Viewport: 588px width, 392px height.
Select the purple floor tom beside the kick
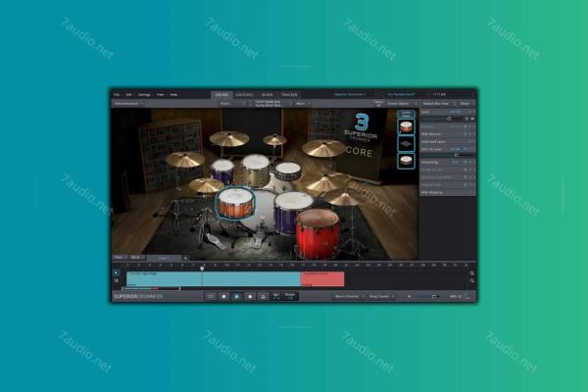[291, 213]
